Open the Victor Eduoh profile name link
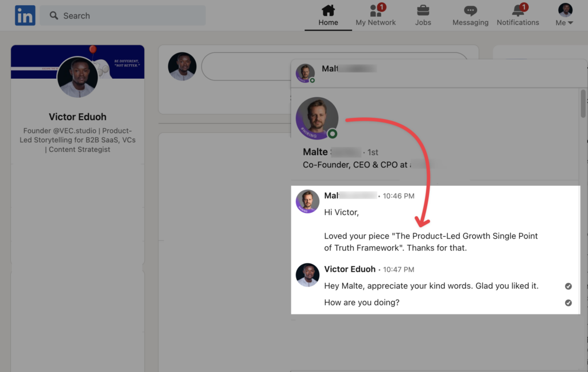Viewport: 588px width, 372px height. (78, 117)
